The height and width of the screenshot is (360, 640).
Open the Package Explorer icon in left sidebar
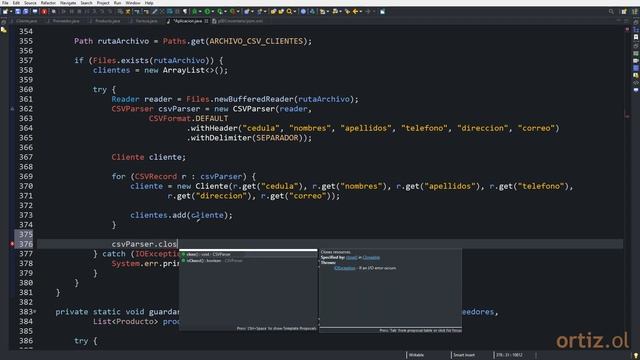click(x=4, y=30)
